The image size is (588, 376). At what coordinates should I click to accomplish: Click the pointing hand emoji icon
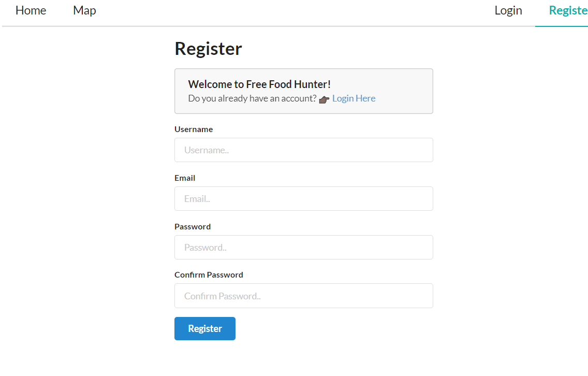(x=324, y=99)
